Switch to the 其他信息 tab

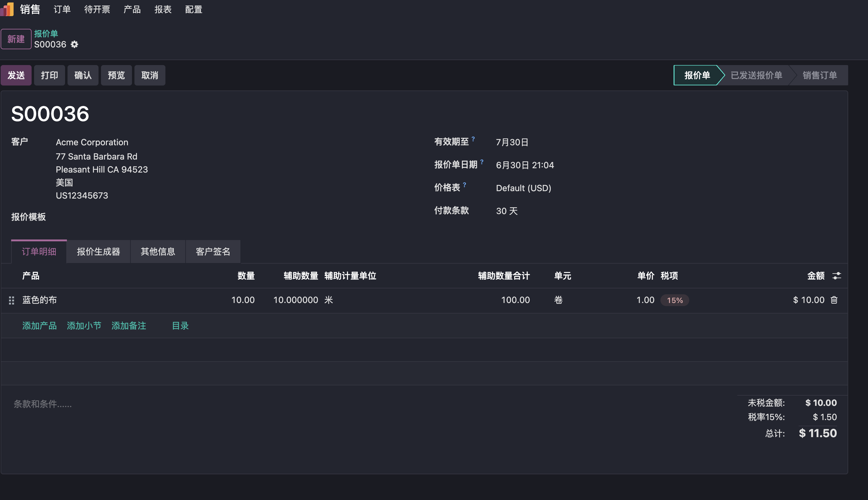coord(158,251)
